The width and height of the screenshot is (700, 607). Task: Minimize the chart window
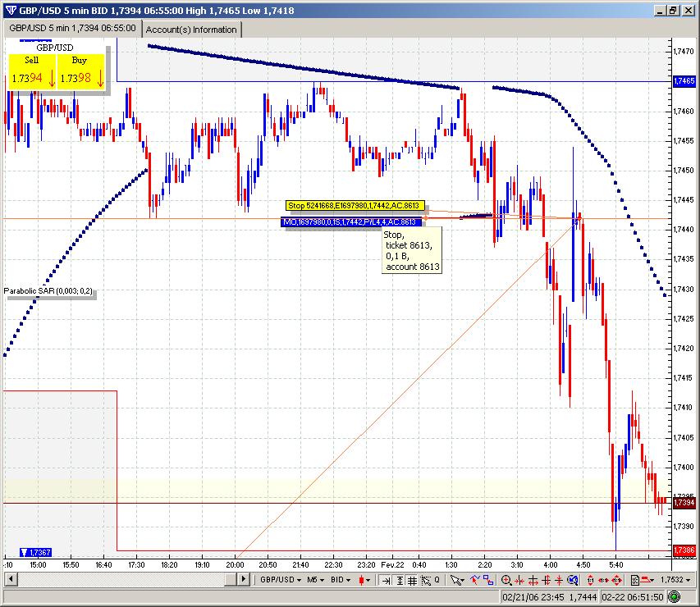point(661,11)
